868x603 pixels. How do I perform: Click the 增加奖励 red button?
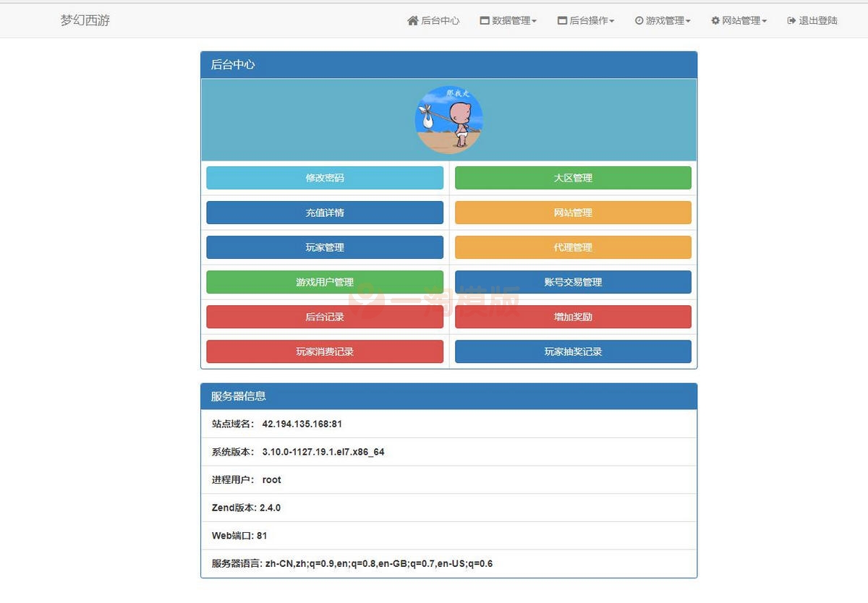point(573,317)
